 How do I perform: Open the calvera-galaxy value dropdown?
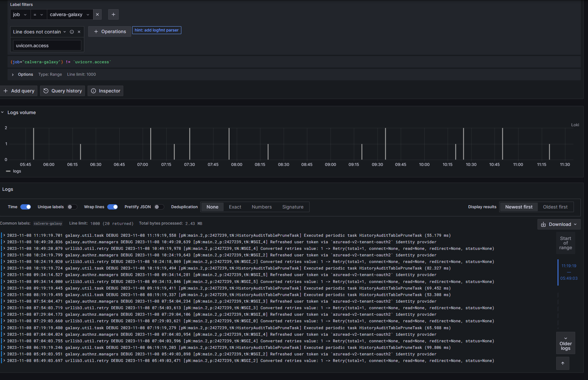pyautogui.click(x=69, y=14)
